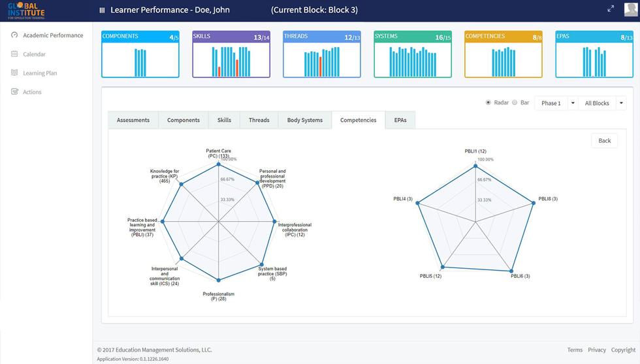Screen dimensions: 640x364
Task: Open the Body Systems tab
Action: click(x=305, y=120)
